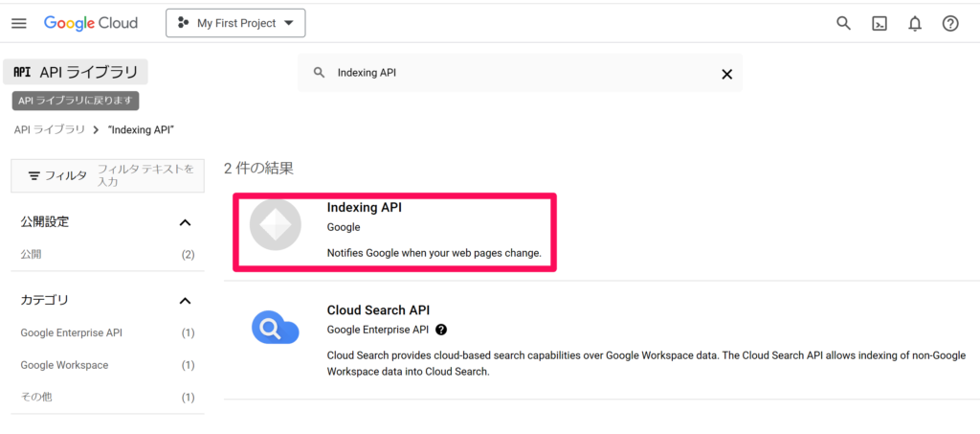The width and height of the screenshot is (980, 434).
Task: Open the Cloud Search API result
Action: [x=378, y=310]
